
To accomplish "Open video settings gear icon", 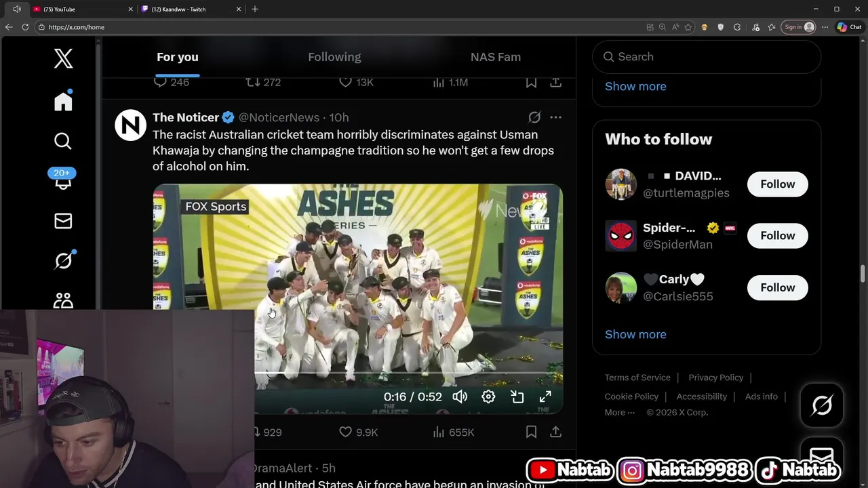I will click(x=488, y=396).
